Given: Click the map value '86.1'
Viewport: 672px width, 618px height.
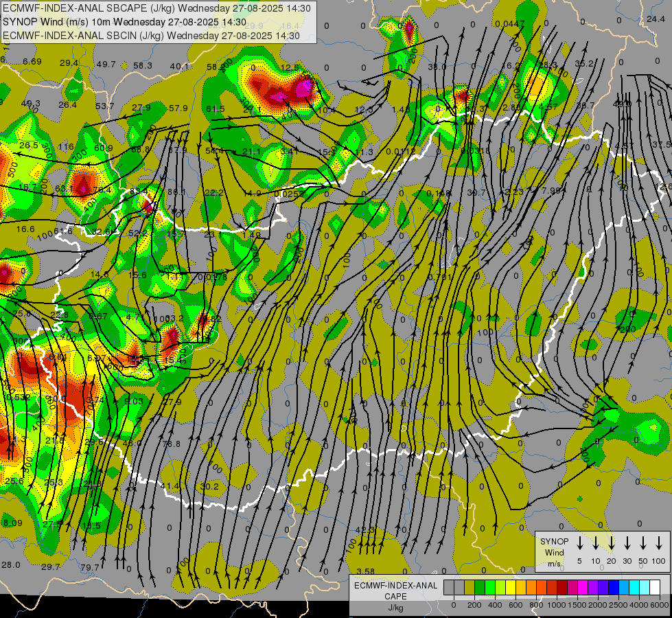Looking at the screenshot, I should tap(176, 192).
